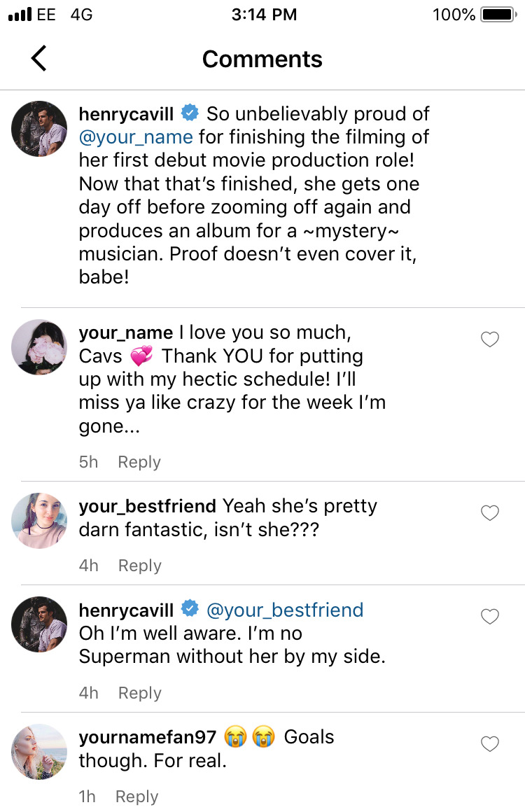Reply to your_name's comment

point(139,462)
